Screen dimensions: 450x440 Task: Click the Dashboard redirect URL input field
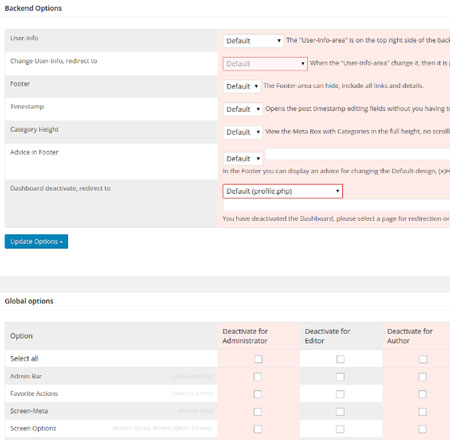[336, 206]
